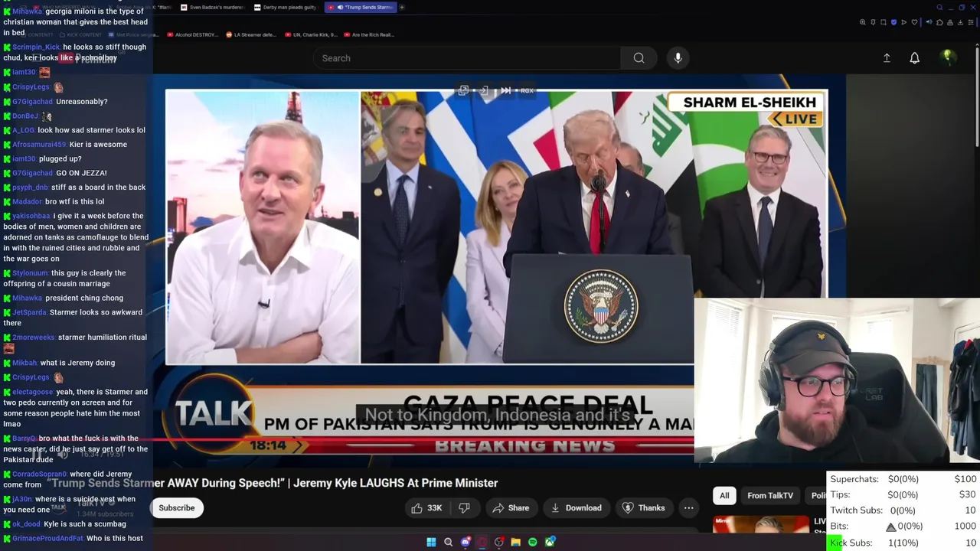This screenshot has width=980, height=551.
Task: Download the video
Action: tap(576, 508)
